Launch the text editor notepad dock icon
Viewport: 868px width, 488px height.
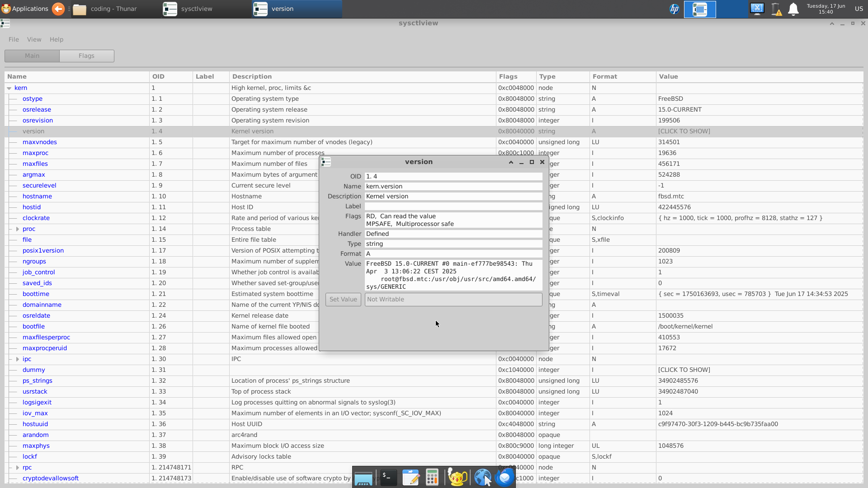coord(410,477)
